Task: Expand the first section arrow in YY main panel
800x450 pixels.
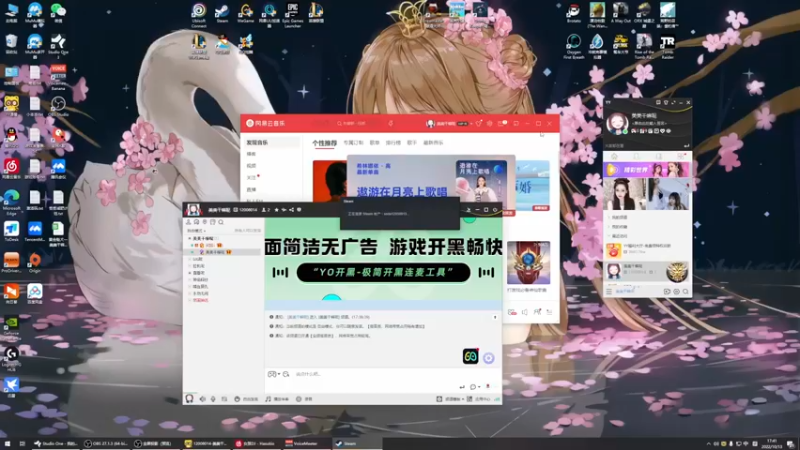Action: (609, 217)
